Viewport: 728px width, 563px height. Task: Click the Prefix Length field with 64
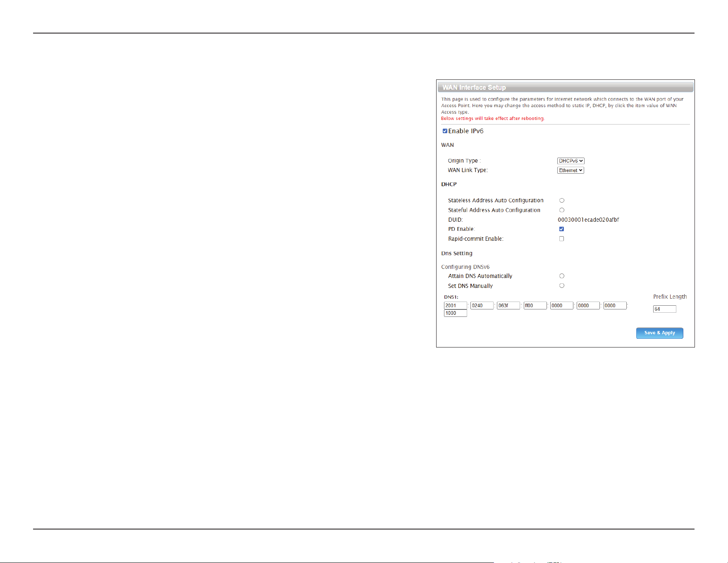tap(664, 309)
